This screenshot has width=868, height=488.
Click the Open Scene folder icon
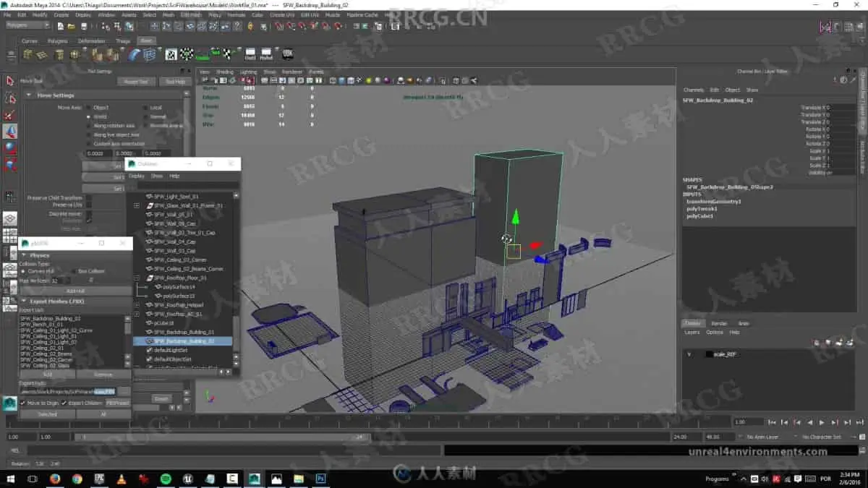click(x=71, y=26)
